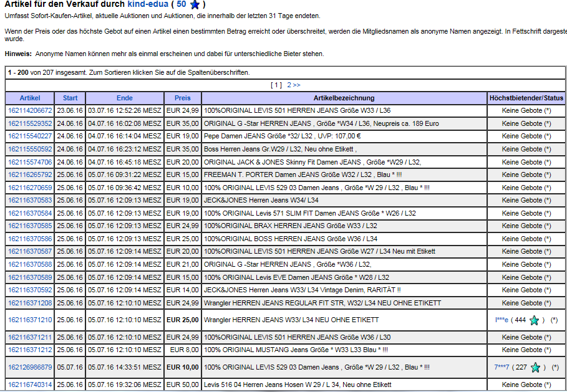The image size is (567, 392).
Task: Open item 162116265792
Action: [30, 175]
